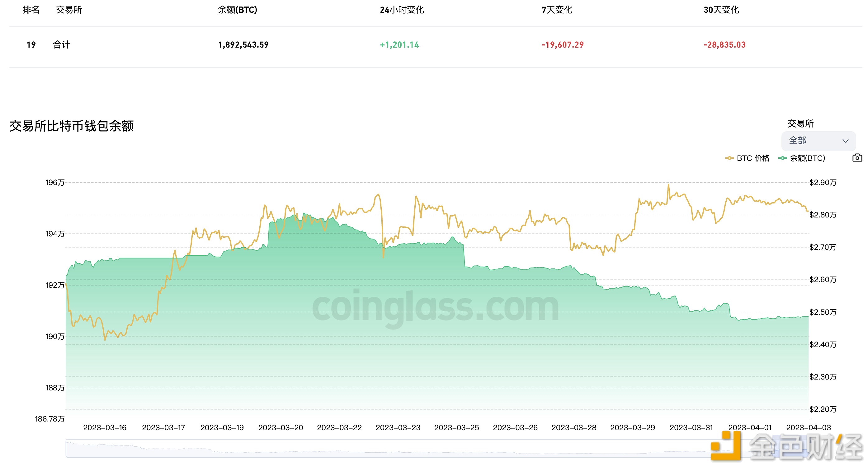
Task: Click the 2023-03-23 date on x-axis
Action: tap(398, 428)
